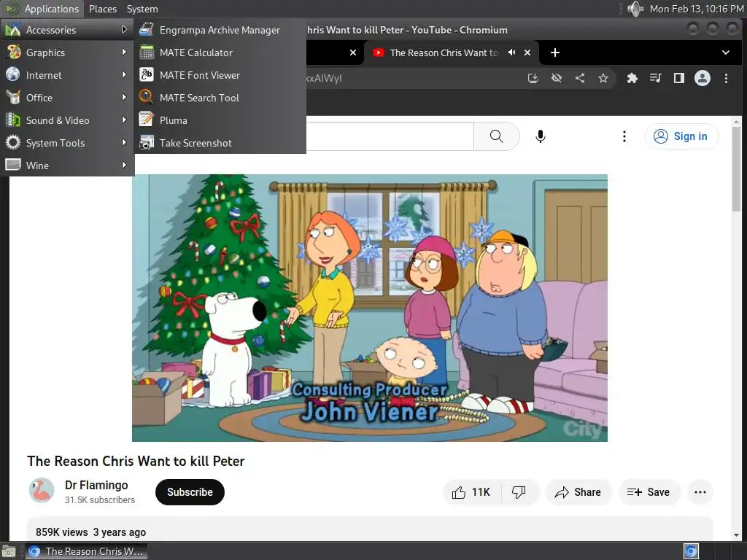
Task: Start MATE Search Tool
Action: tap(220, 98)
